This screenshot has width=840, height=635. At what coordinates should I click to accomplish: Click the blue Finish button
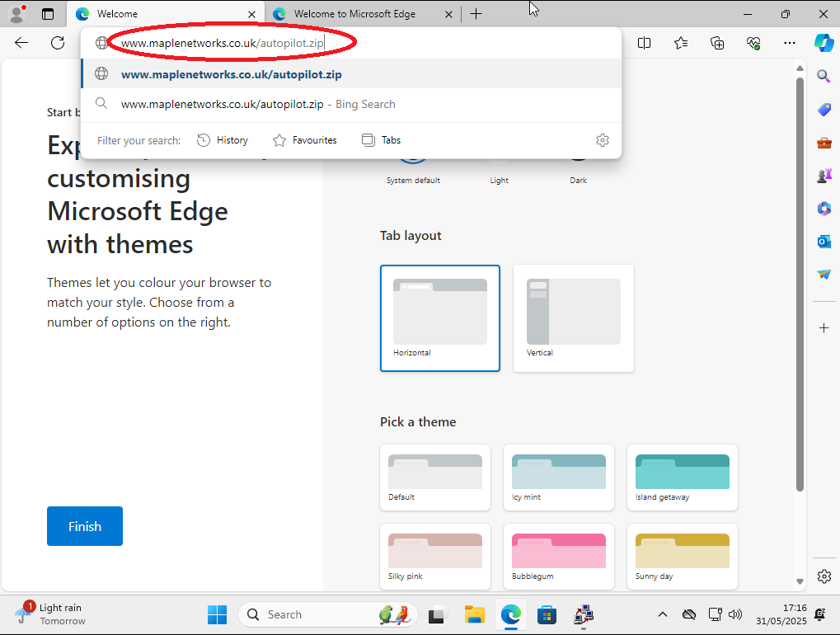click(x=85, y=526)
